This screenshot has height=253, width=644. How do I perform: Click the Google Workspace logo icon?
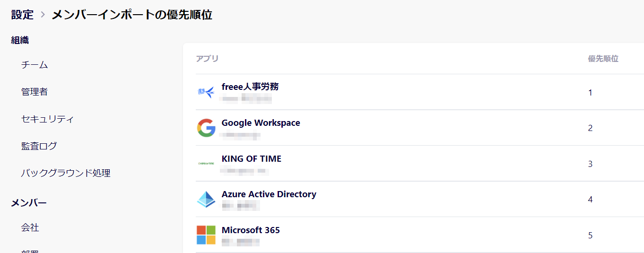pyautogui.click(x=206, y=128)
